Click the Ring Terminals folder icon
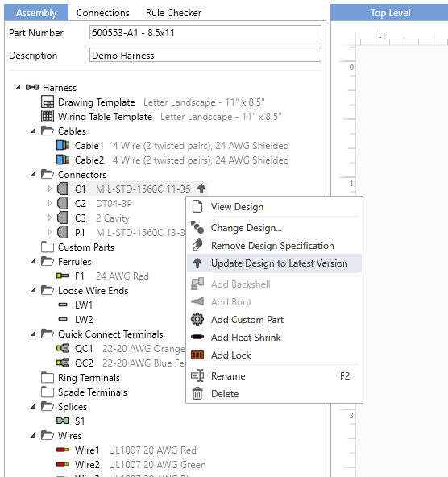The image size is (448, 477). tap(48, 378)
